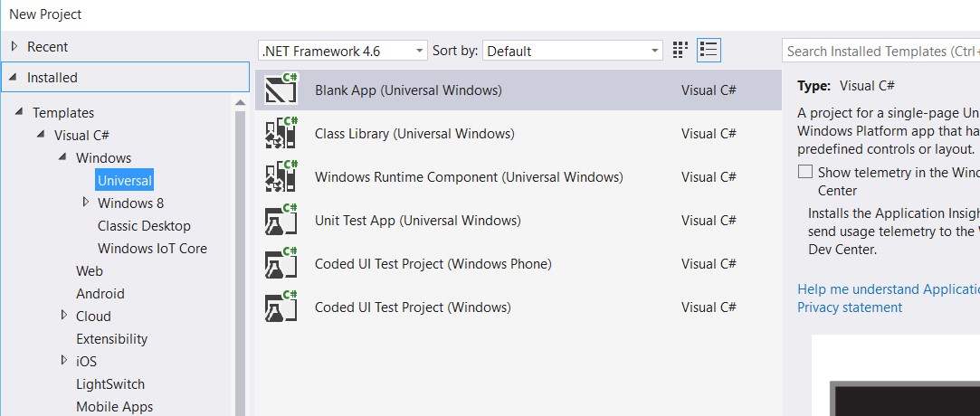Collapse the Templates tree node arrow
The image size is (980, 416).
[x=19, y=112]
